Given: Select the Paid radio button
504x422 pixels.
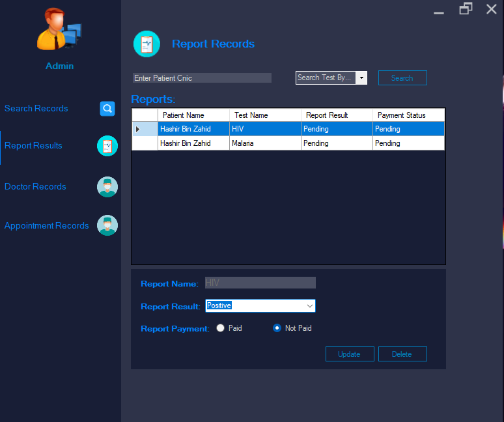Looking at the screenshot, I should click(221, 328).
